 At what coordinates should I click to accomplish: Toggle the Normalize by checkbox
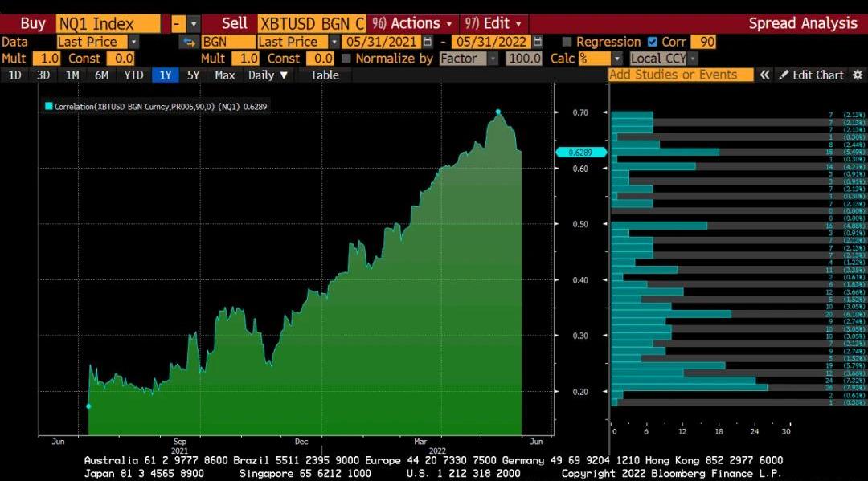pos(346,59)
